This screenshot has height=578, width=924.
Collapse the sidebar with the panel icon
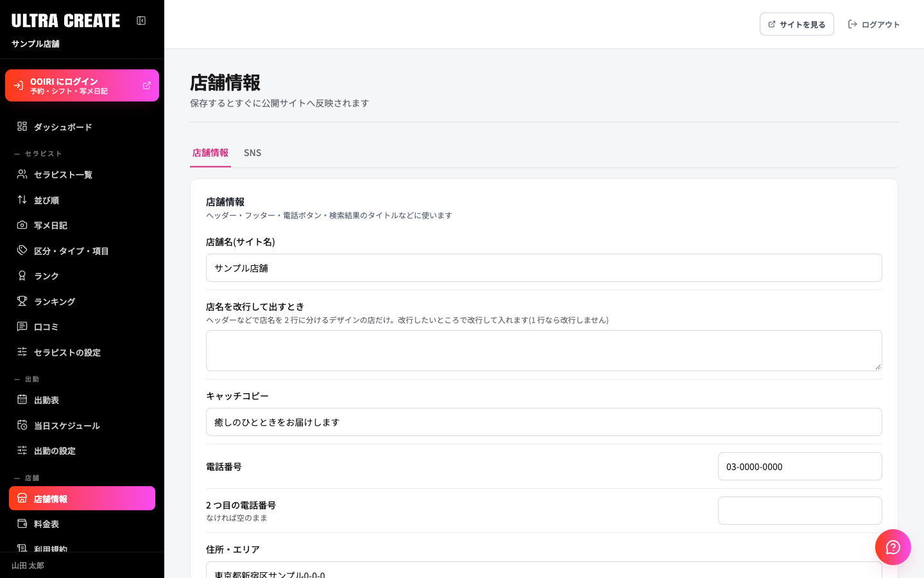tap(141, 21)
